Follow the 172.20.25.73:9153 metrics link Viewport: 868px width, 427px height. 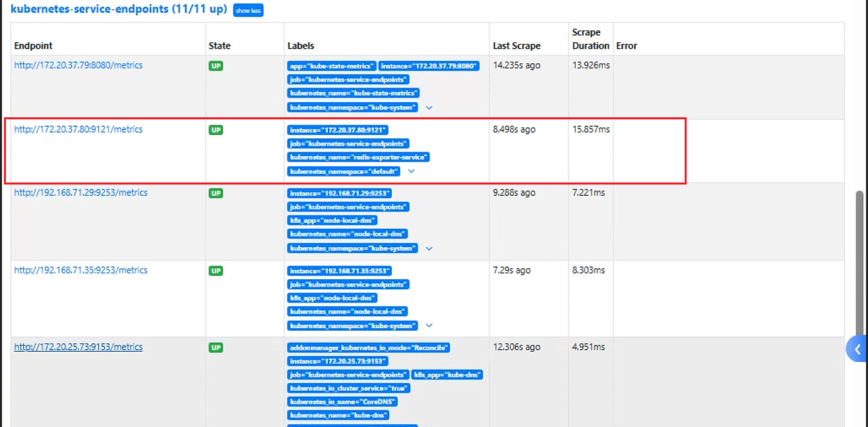pos(78,347)
